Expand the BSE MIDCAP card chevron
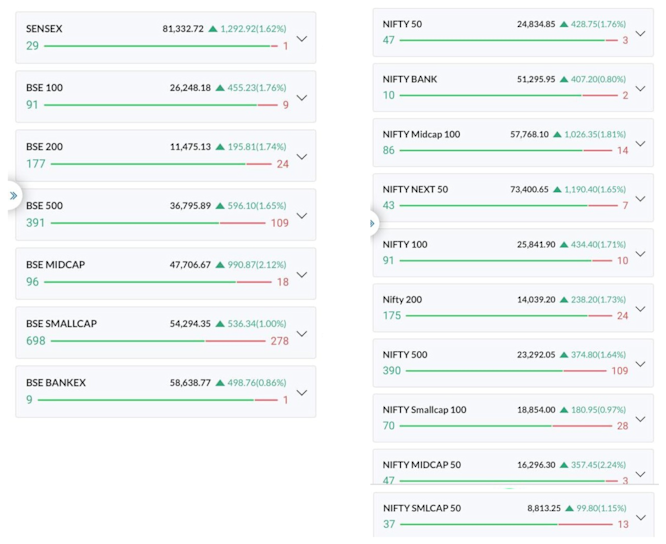This screenshot has height=544, width=666. click(302, 275)
